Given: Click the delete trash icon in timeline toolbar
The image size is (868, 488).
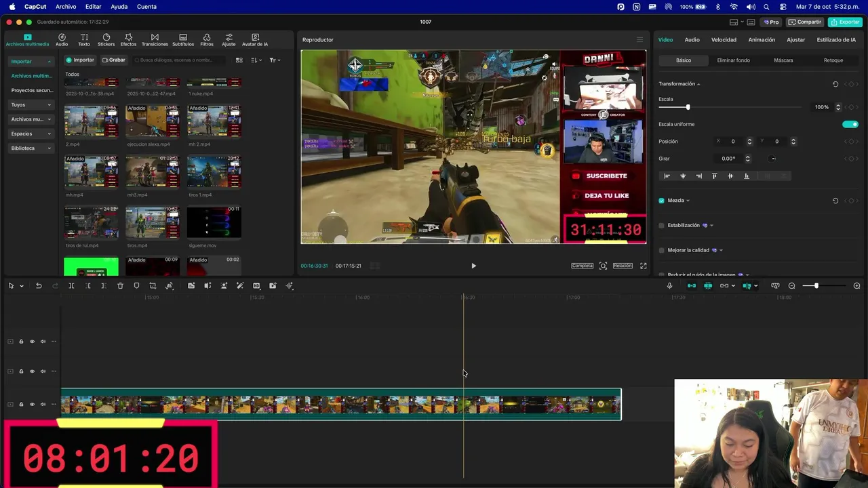Looking at the screenshot, I should click(x=120, y=286).
